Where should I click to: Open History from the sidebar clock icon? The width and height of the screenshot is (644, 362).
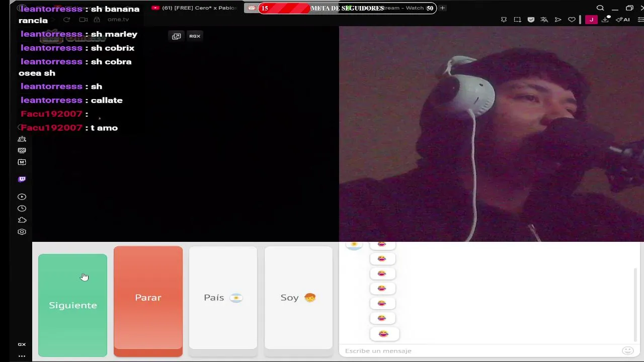[x=22, y=208]
